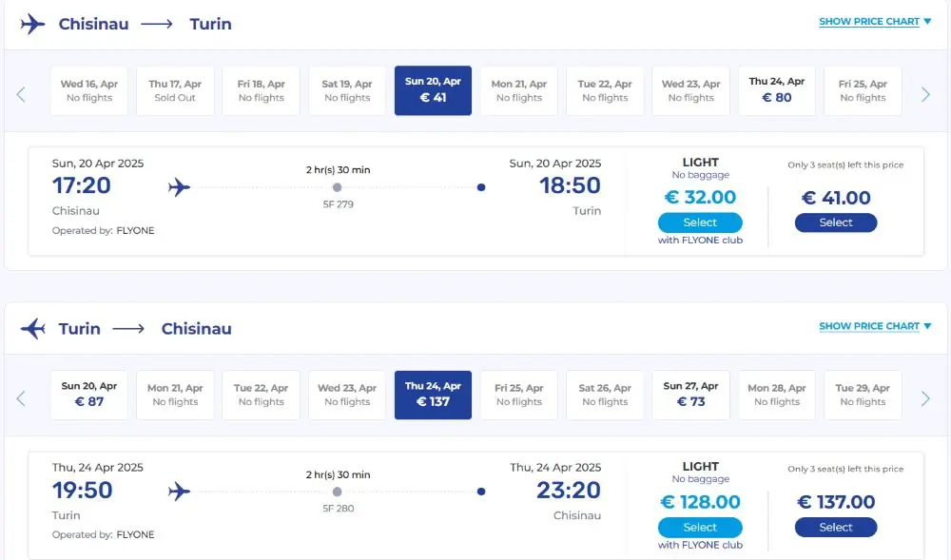Viewport: 951px width, 560px height.
Task: Select Sun 20, Apr € 87 return date
Action: (89, 395)
